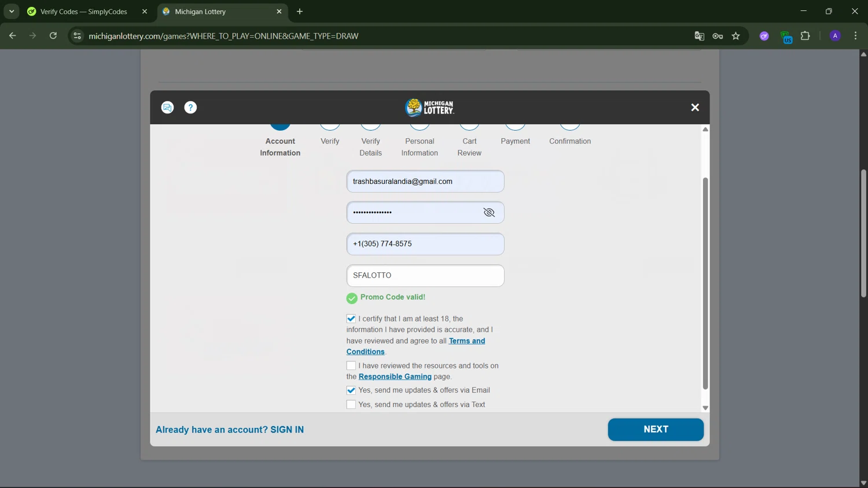868x488 pixels.
Task: Open the Chrome three-dot menu
Action: click(855, 36)
